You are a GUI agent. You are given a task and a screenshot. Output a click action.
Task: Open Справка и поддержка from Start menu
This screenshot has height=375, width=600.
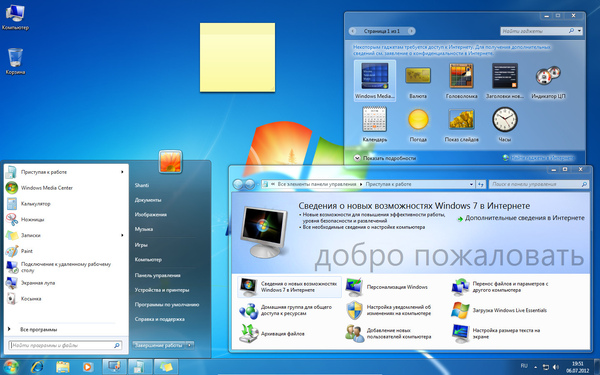point(160,319)
